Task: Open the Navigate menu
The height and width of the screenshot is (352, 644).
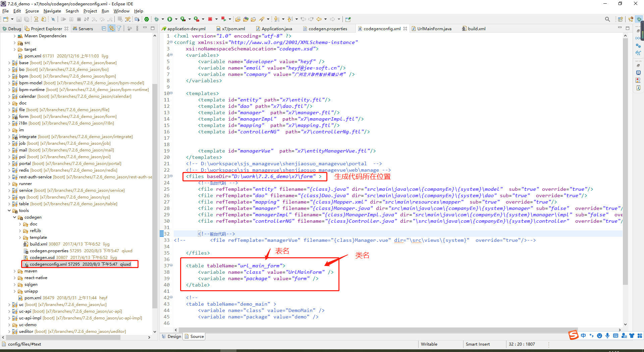Action: click(x=52, y=11)
